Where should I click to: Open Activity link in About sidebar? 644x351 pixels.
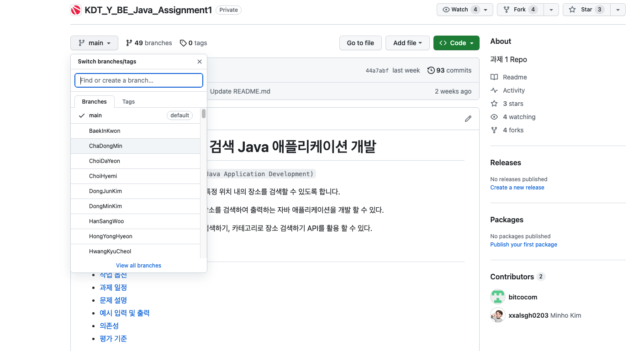coord(508,90)
